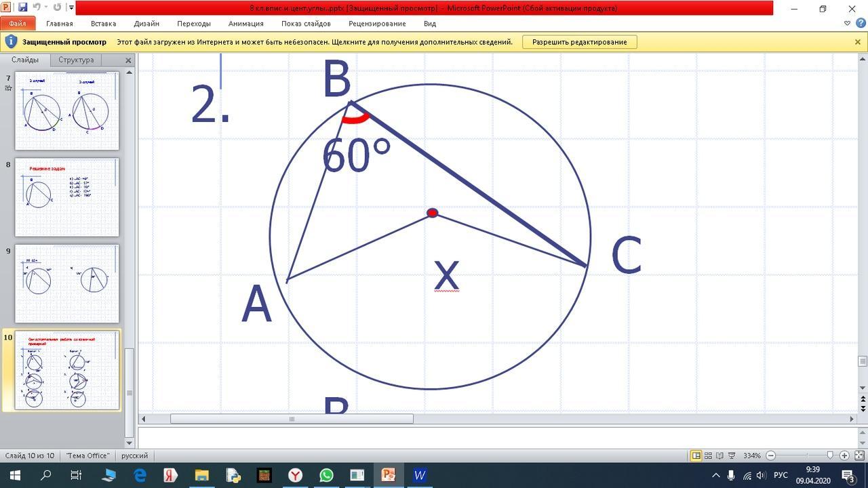Screen dimensions: 868x488
Task: Click the animation star icon beside slide 7
Action: [8, 87]
